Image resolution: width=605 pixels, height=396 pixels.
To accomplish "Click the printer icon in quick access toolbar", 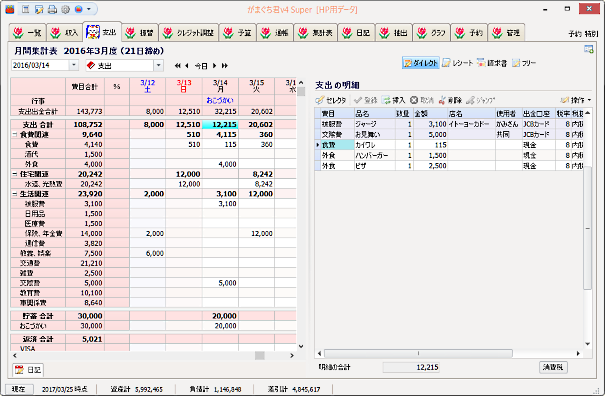I will [52, 9].
